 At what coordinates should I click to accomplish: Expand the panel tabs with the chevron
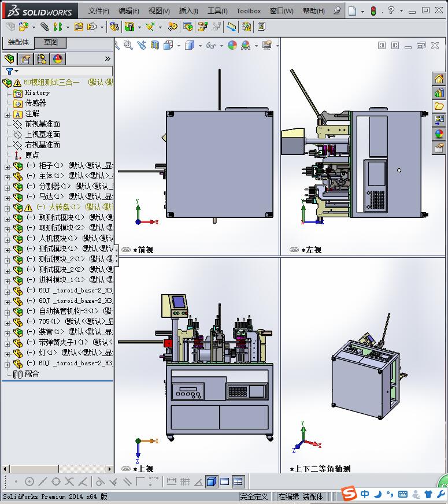point(108,58)
